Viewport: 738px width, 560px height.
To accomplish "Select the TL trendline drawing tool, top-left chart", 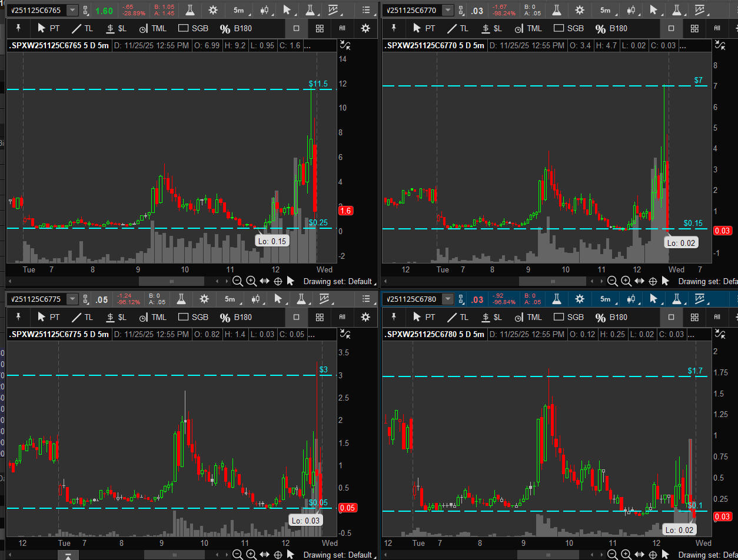I will [82, 28].
